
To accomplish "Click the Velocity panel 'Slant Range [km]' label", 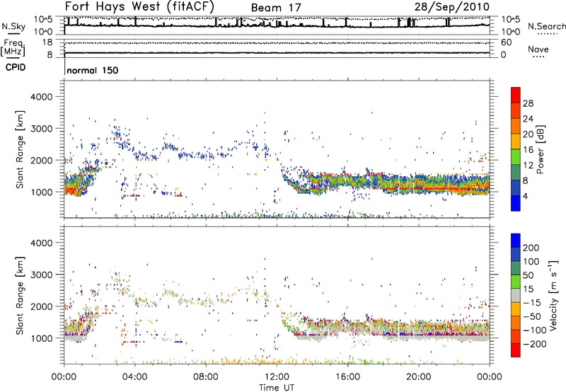I will pos(20,295).
